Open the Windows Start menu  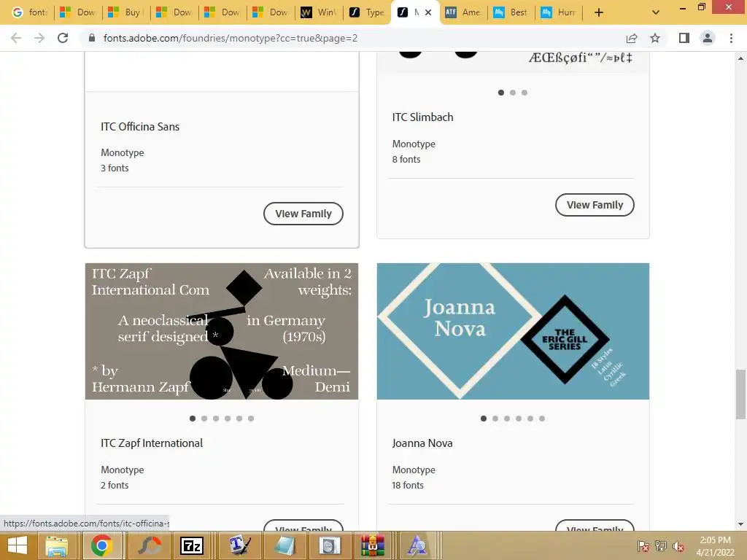pyautogui.click(x=18, y=545)
